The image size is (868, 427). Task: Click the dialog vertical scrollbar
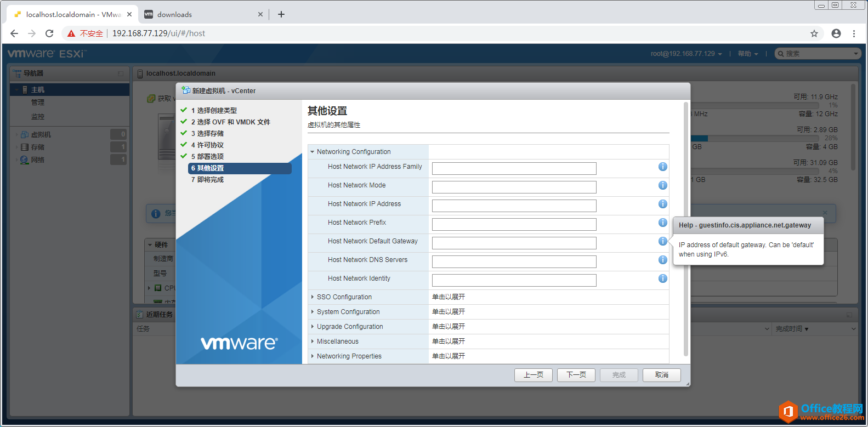coord(685,230)
